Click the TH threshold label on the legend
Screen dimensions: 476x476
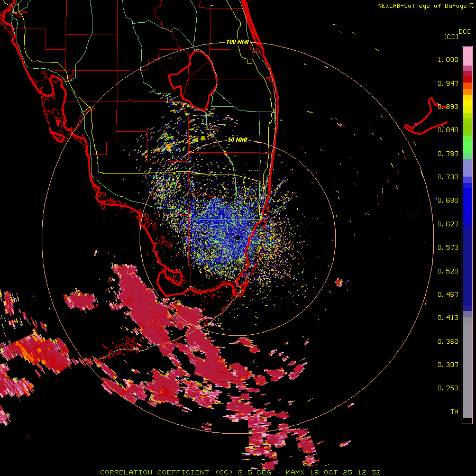coord(454,412)
